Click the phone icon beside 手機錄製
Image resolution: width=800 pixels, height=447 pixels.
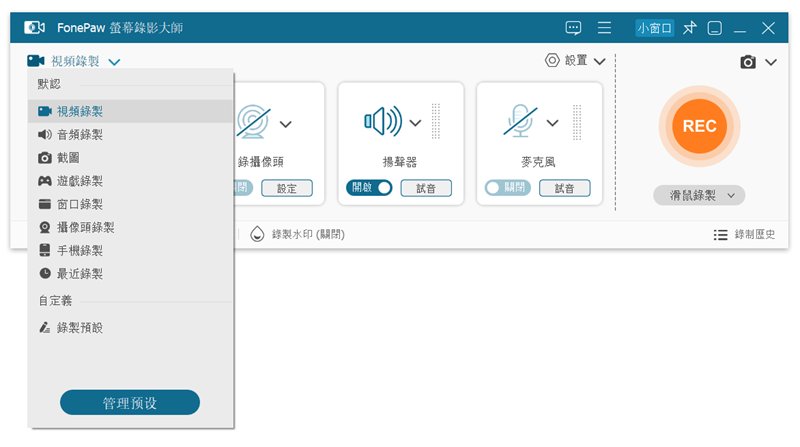pyautogui.click(x=45, y=251)
